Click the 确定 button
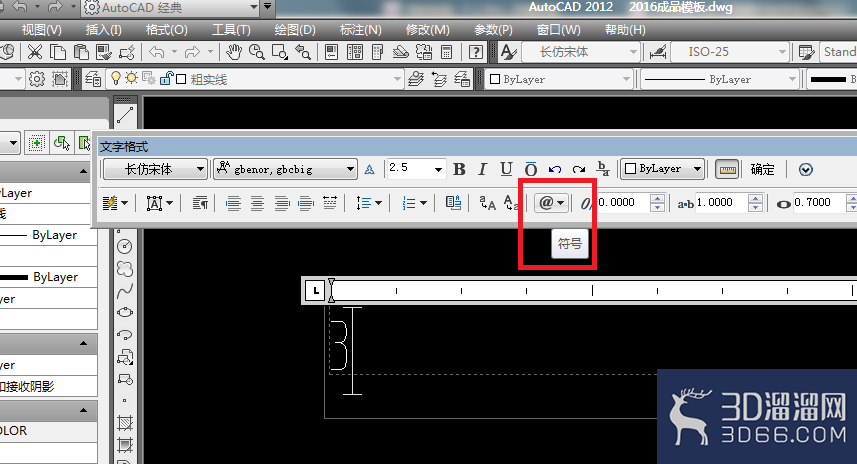Image resolution: width=857 pixels, height=464 pixels. tap(762, 169)
